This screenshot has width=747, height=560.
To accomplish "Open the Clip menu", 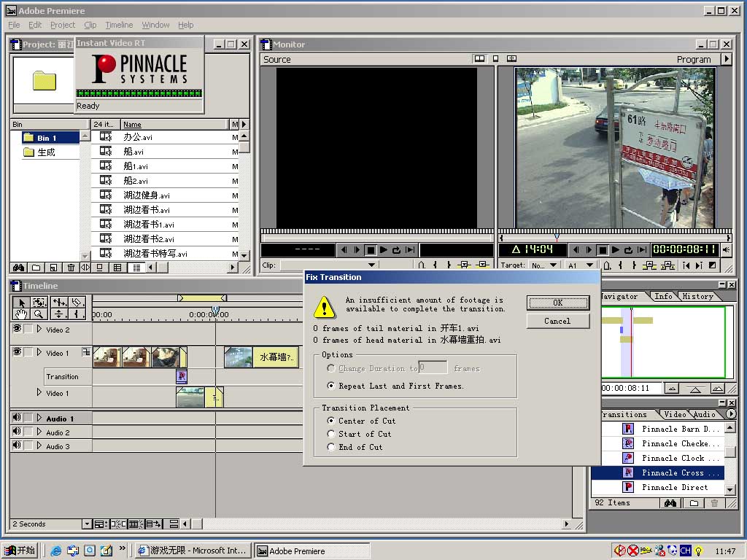I will [x=90, y=25].
